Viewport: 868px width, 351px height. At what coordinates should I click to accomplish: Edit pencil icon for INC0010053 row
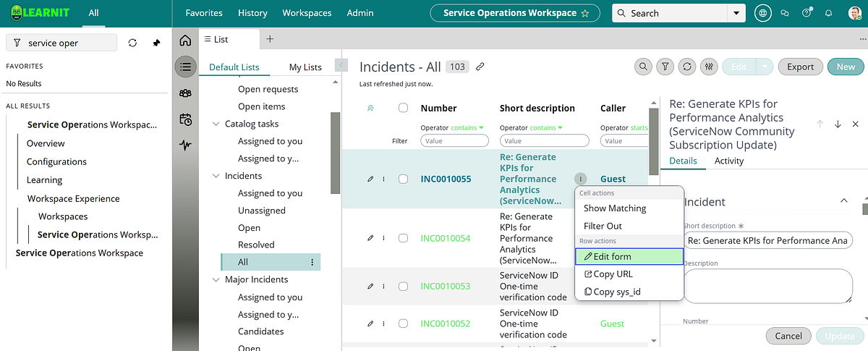370,286
